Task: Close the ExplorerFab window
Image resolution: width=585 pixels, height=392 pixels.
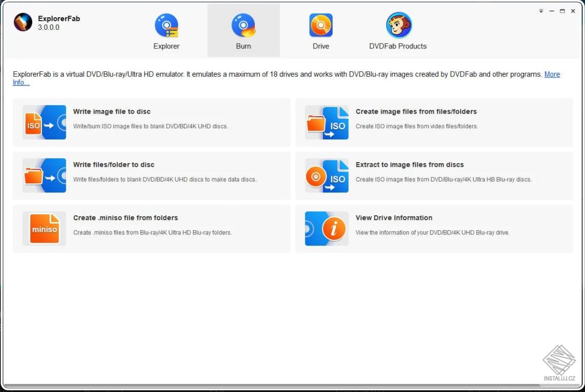Action: (573, 11)
